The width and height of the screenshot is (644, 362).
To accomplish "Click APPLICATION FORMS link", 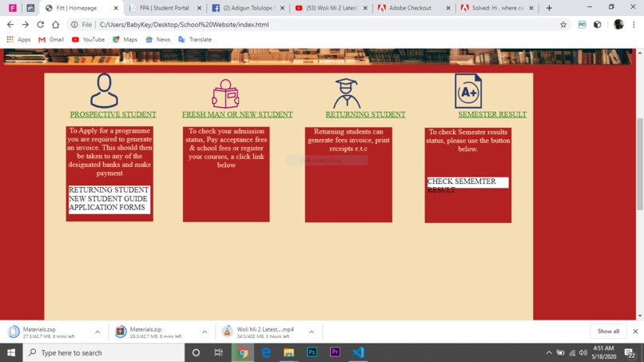I will (107, 207).
